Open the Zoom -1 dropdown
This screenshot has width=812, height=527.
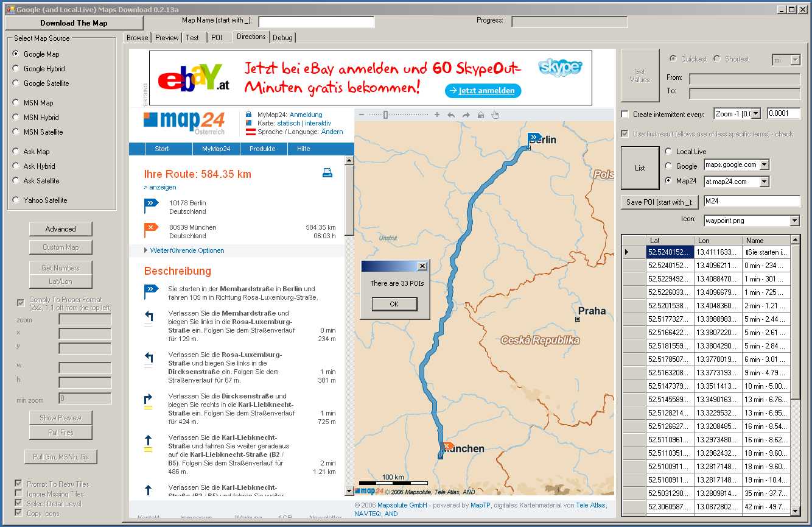[x=756, y=114]
